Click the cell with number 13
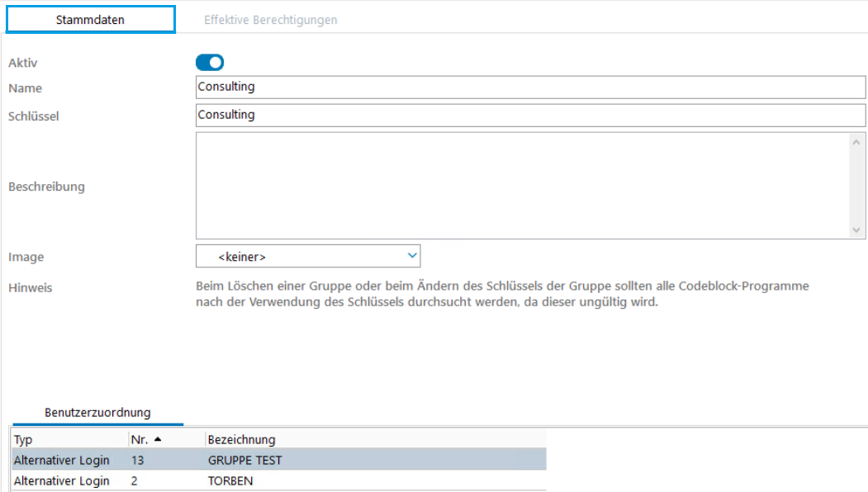 [x=137, y=460]
